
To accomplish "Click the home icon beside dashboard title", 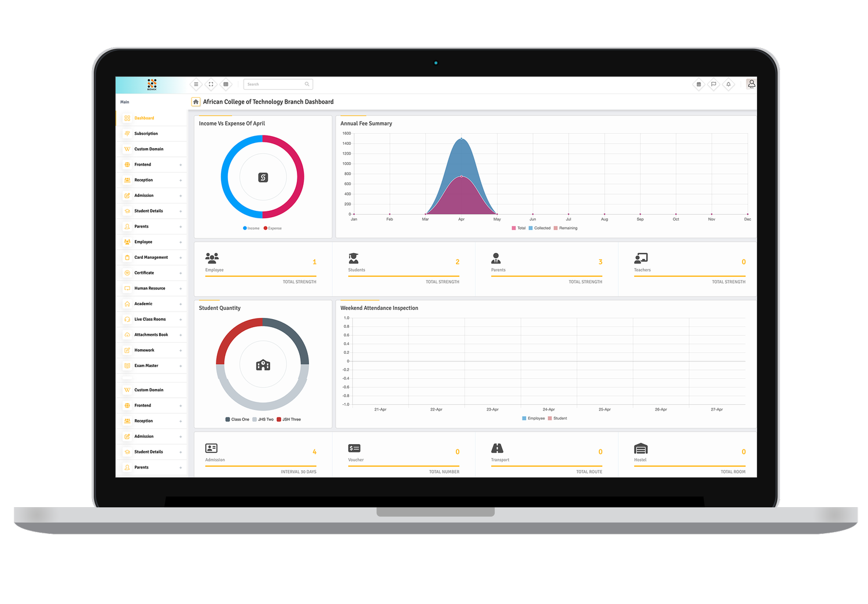I will click(x=196, y=102).
